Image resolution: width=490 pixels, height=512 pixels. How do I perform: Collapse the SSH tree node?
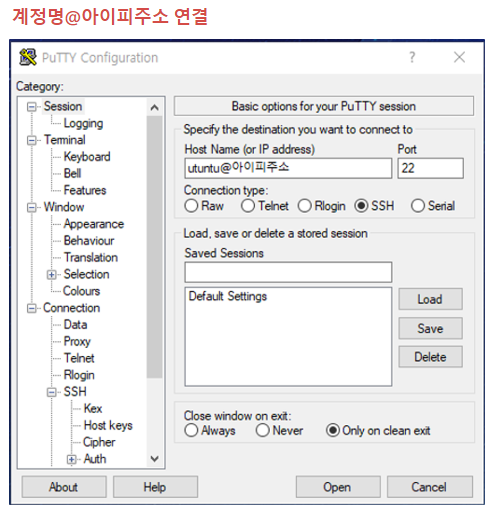51,392
